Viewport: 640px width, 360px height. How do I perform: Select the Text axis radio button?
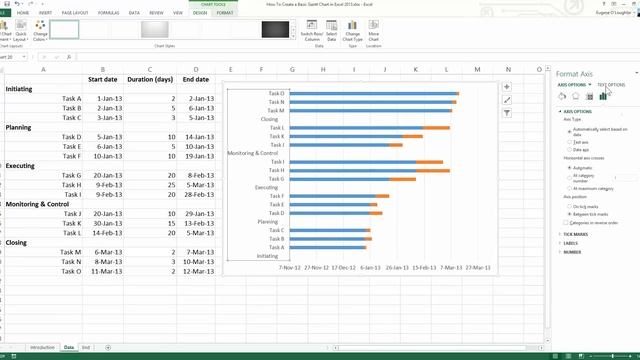569,142
